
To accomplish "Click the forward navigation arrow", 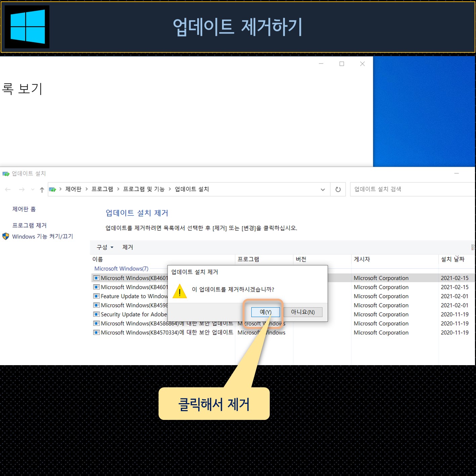I will [22, 190].
